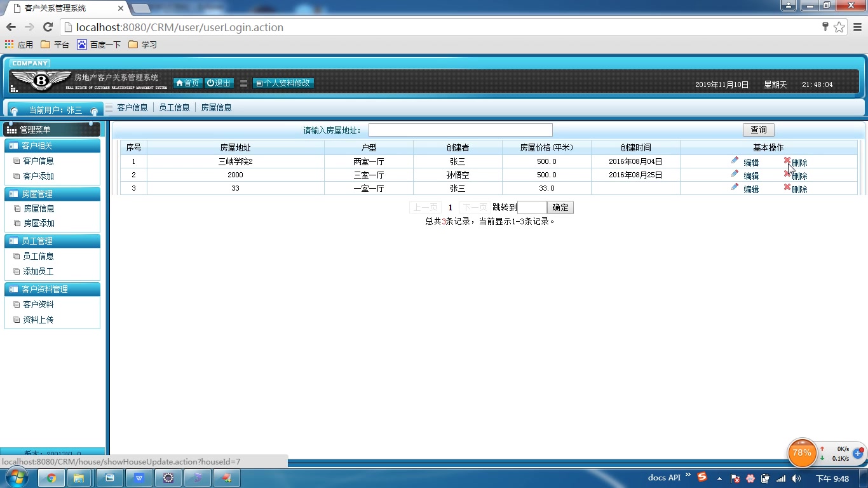Viewport: 868px width, 488px height.
Task: Click the 房屋地址 search input field
Action: pos(460,130)
